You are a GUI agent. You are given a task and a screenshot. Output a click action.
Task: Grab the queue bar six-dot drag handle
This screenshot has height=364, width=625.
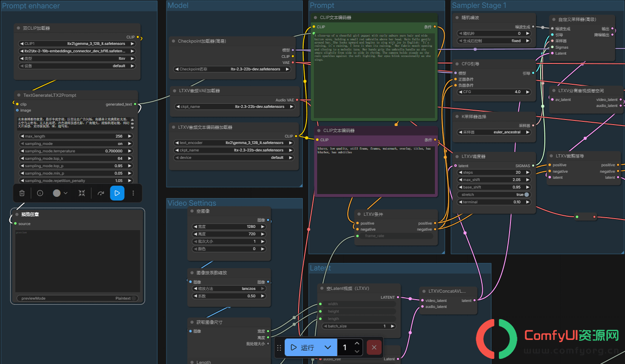[x=279, y=348]
